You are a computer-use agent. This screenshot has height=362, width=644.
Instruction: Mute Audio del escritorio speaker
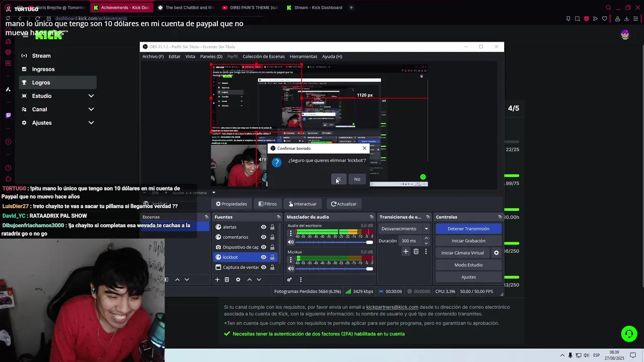pos(290,242)
